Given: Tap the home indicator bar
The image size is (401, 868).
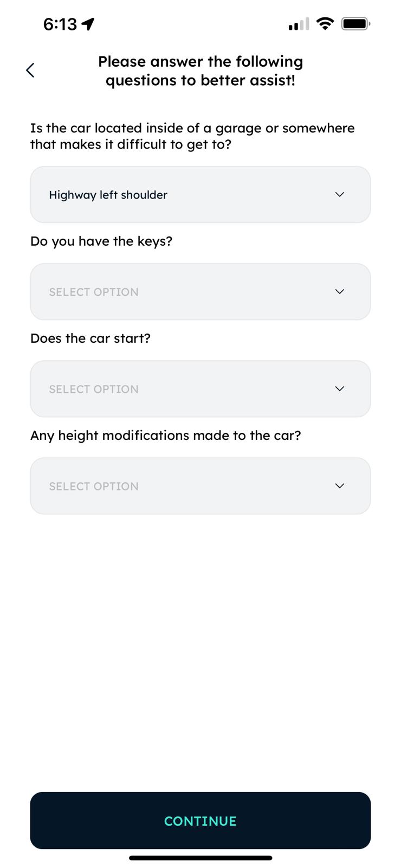Looking at the screenshot, I should 200,858.
